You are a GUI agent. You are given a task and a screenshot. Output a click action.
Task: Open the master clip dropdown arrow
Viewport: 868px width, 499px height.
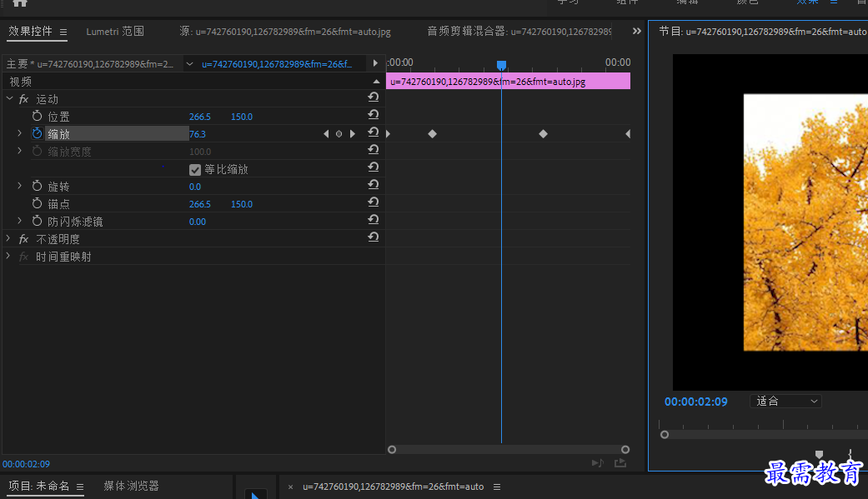(x=189, y=64)
